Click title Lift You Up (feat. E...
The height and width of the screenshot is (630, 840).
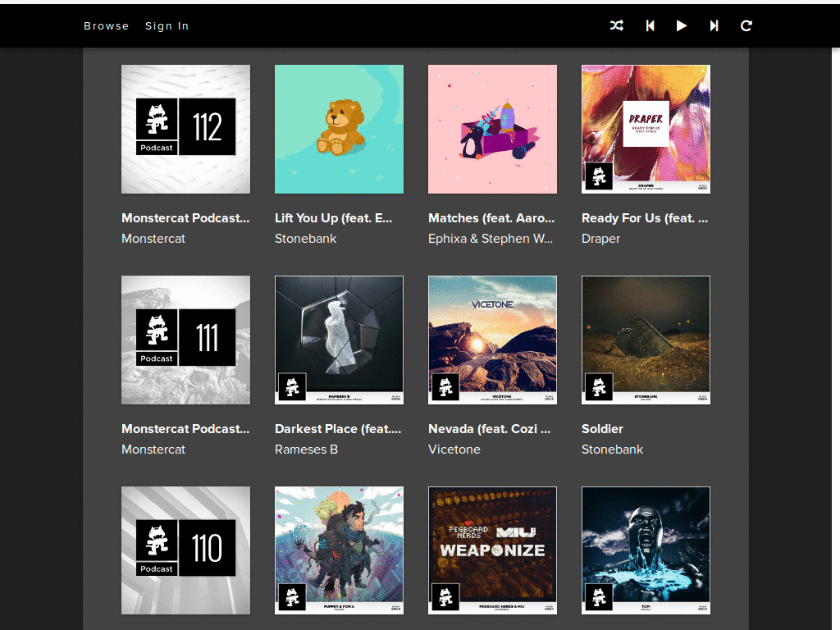(333, 218)
